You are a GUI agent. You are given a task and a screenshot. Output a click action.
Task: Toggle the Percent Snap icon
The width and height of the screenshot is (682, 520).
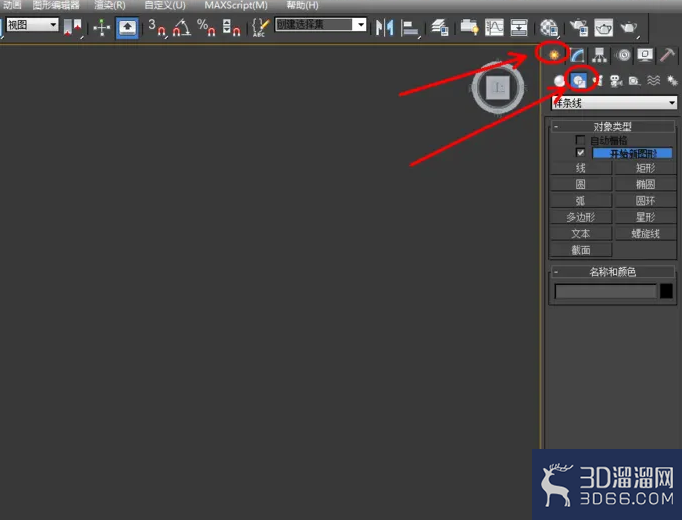[x=206, y=27]
